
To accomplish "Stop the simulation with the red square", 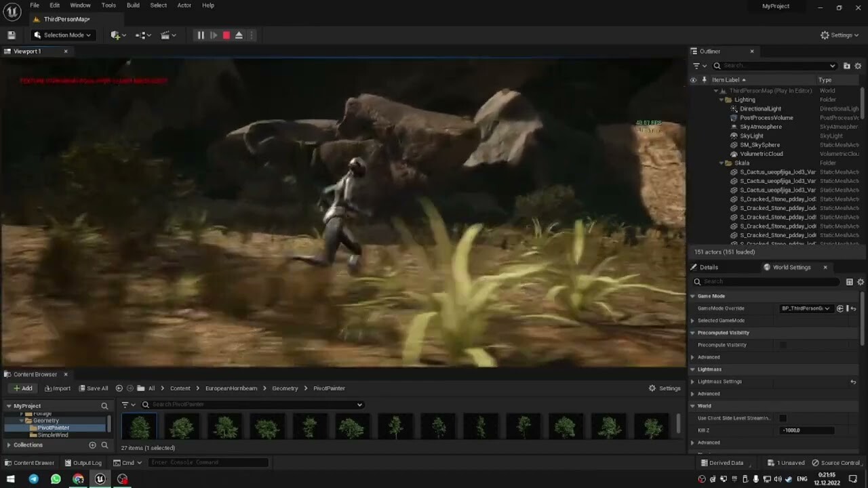I will [x=226, y=35].
